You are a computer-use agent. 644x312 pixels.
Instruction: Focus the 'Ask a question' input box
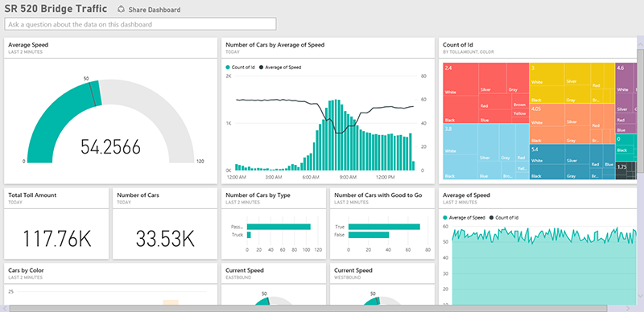(140, 24)
